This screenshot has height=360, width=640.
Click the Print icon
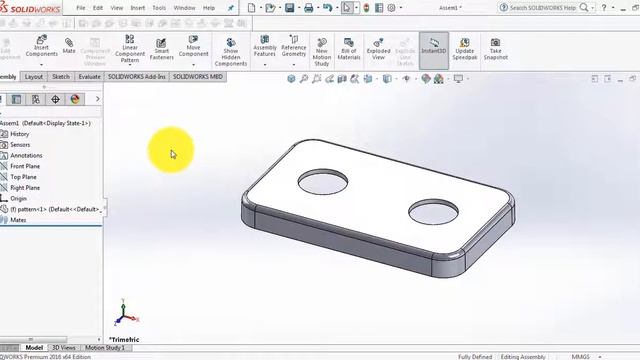click(x=309, y=8)
